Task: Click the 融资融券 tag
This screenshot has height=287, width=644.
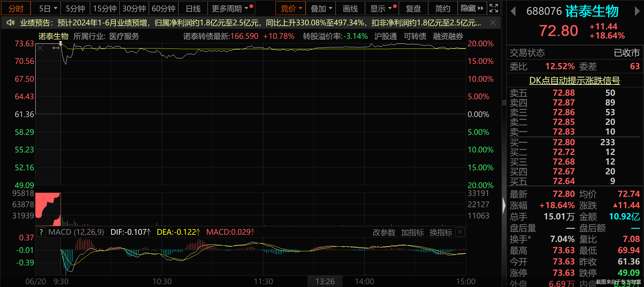Action: [448, 36]
